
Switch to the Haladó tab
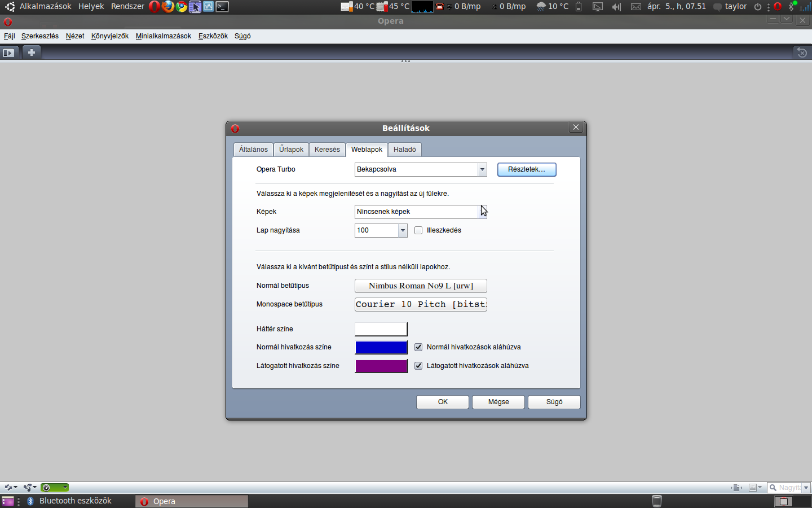pyautogui.click(x=405, y=150)
